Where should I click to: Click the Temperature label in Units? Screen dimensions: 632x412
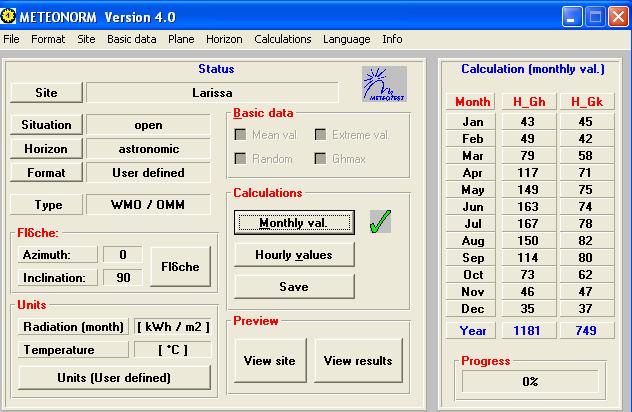pyautogui.click(x=73, y=350)
